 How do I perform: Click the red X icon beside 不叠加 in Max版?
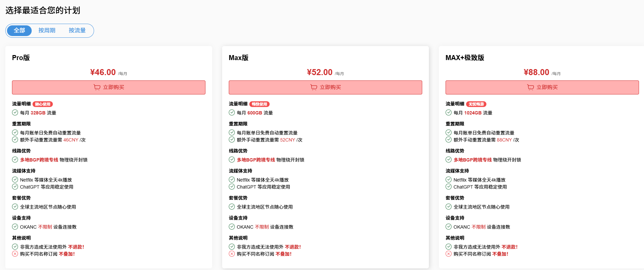pyautogui.click(x=232, y=254)
